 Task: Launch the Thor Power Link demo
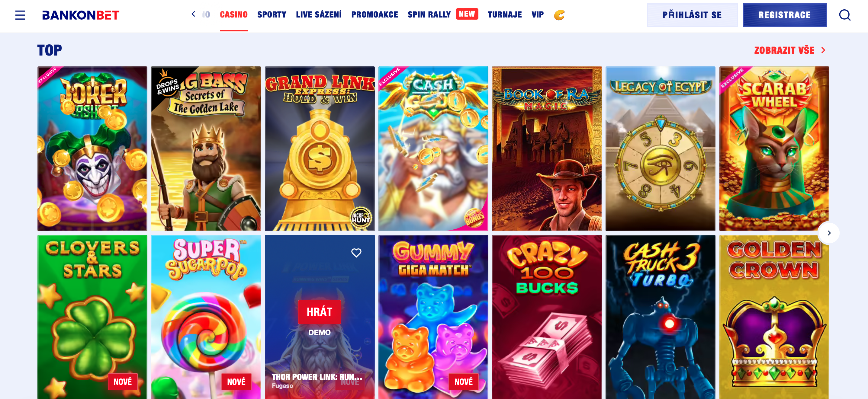[x=319, y=332]
